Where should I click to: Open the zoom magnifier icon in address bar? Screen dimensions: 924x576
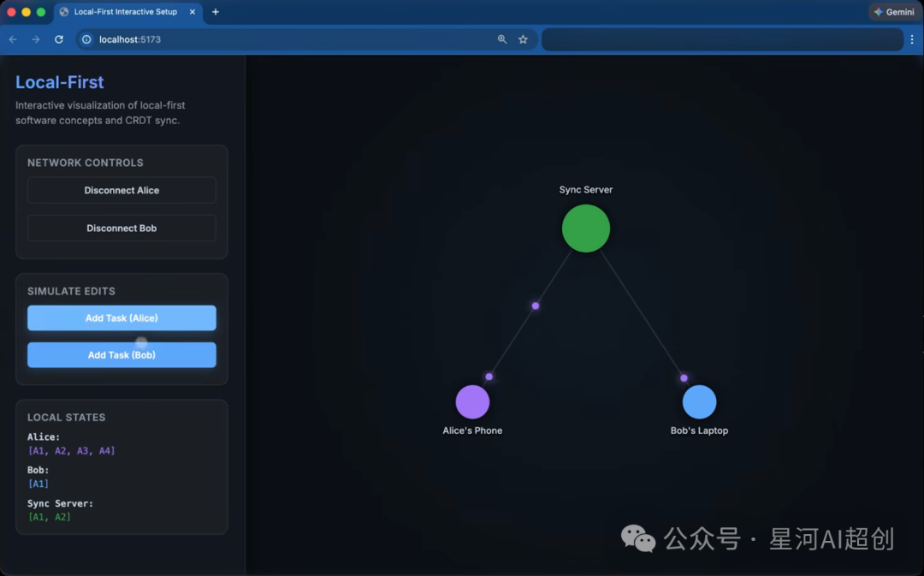502,39
